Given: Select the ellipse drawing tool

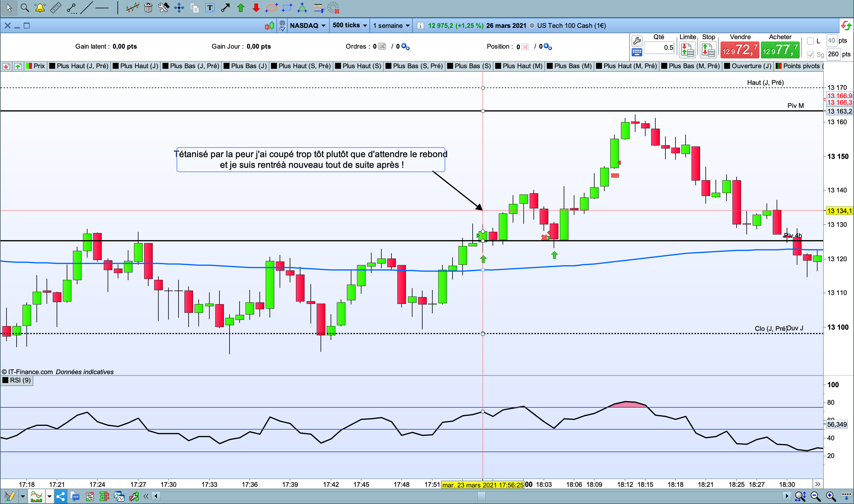Looking at the screenshot, I should [271, 7].
